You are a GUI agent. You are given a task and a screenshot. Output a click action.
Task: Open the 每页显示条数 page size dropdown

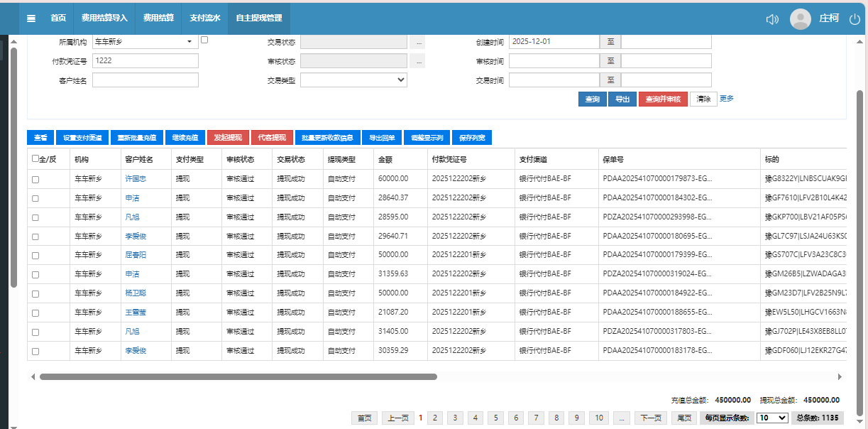(x=772, y=418)
